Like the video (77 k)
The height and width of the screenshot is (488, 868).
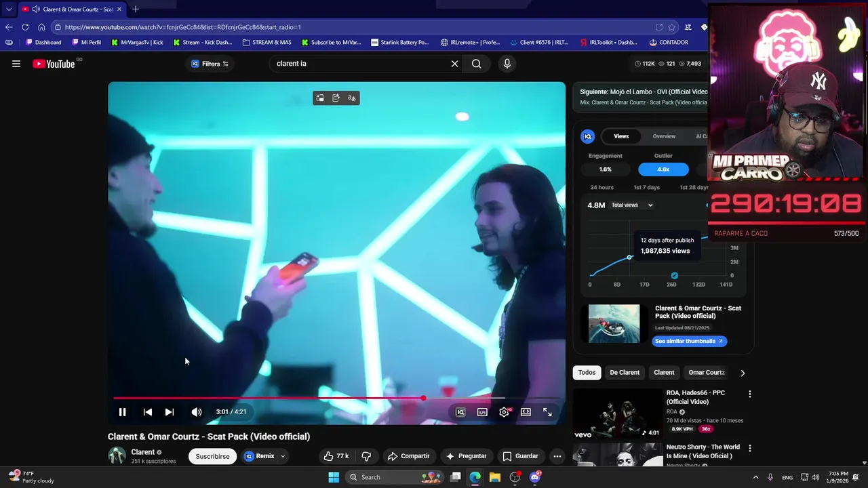(x=336, y=456)
